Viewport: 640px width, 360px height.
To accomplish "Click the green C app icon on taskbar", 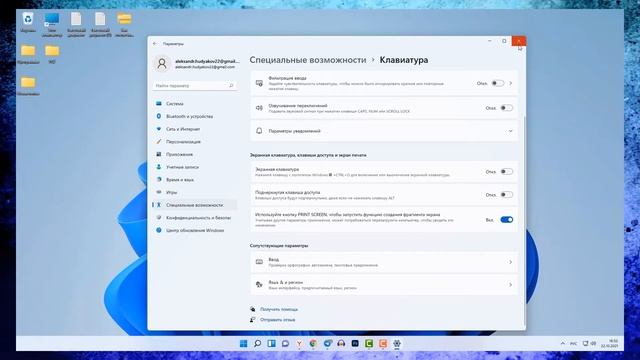I will point(369,344).
